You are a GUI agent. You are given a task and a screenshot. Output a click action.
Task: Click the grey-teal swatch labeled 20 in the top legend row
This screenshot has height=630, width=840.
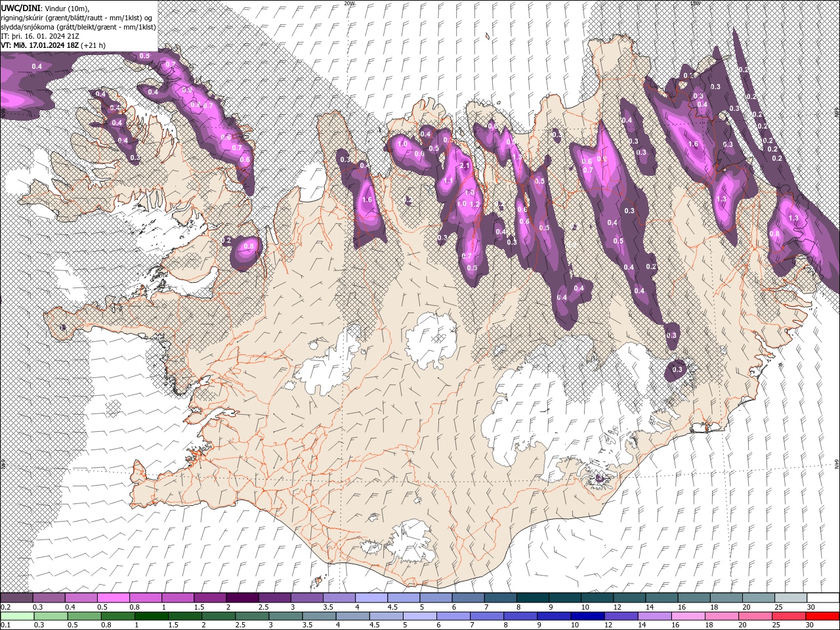759,598
